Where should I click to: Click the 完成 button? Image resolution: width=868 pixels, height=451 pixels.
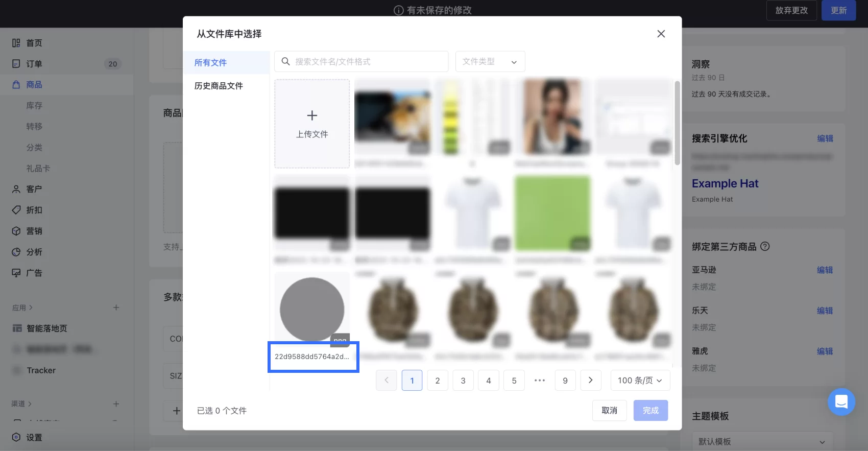pos(650,410)
